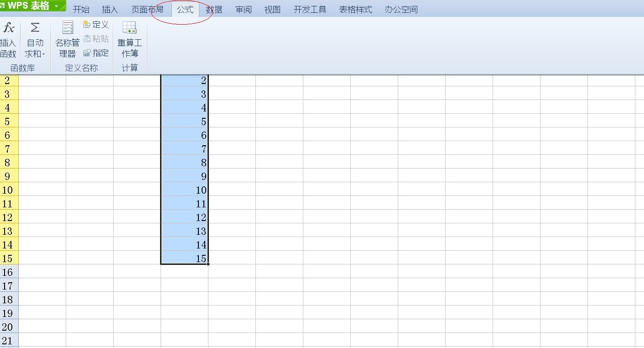Select row header 21

click(9, 340)
